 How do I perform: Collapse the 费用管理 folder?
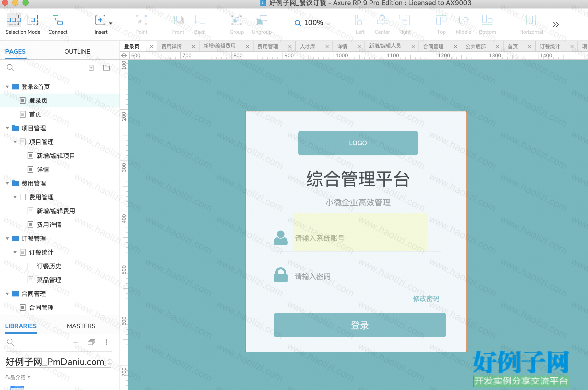click(x=7, y=183)
